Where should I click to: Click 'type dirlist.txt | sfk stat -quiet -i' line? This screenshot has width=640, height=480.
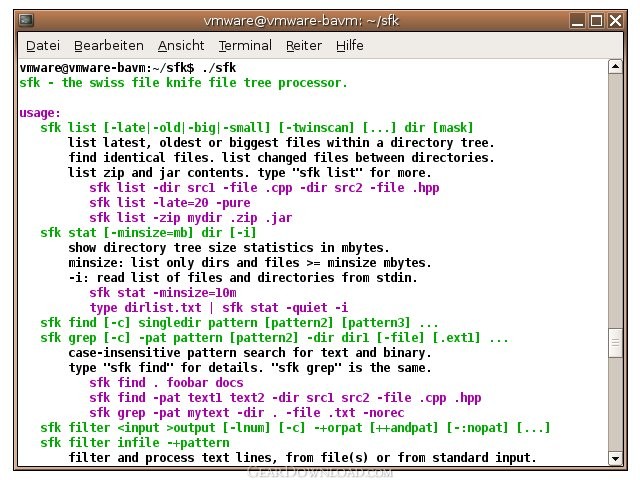click(219, 308)
